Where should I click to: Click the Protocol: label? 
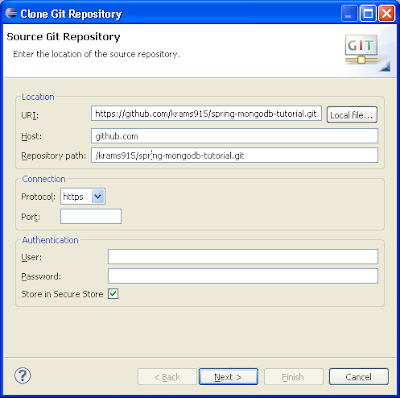(38, 197)
